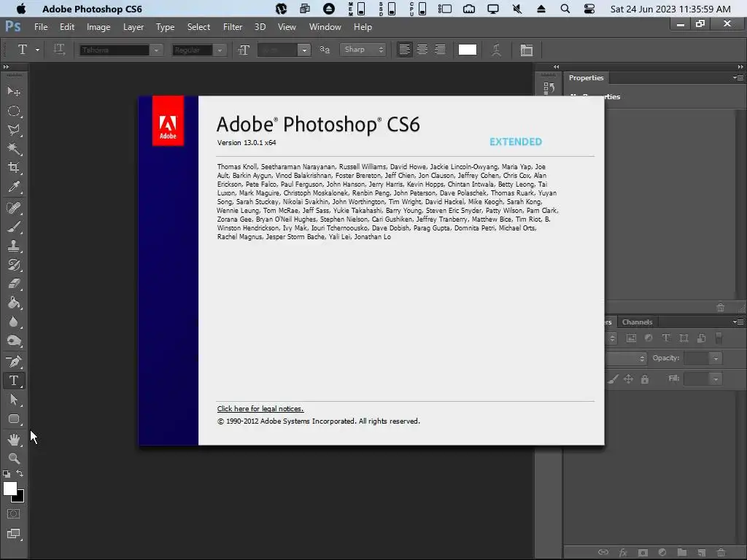The width and height of the screenshot is (747, 560).
Task: Open the Image menu
Action: [x=98, y=27]
